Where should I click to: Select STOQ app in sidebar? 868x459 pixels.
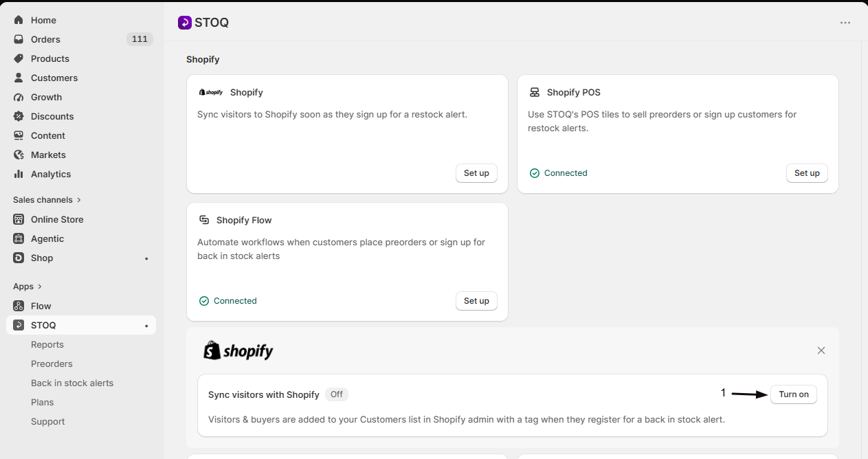(81, 325)
